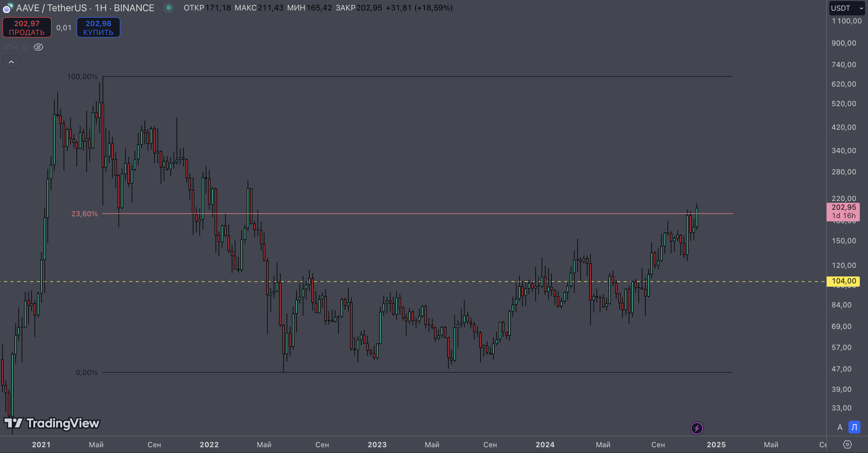Click the pink 202,95 current price label

tap(843, 211)
